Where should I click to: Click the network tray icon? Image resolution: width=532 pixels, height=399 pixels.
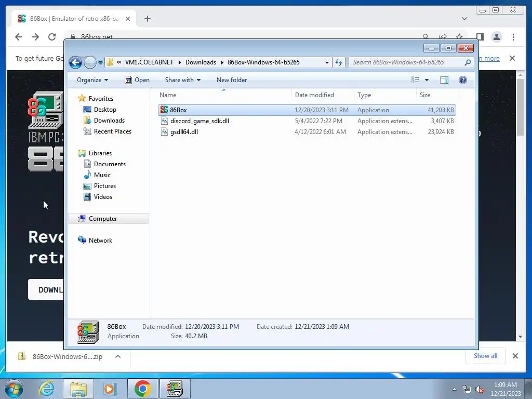tap(467, 390)
